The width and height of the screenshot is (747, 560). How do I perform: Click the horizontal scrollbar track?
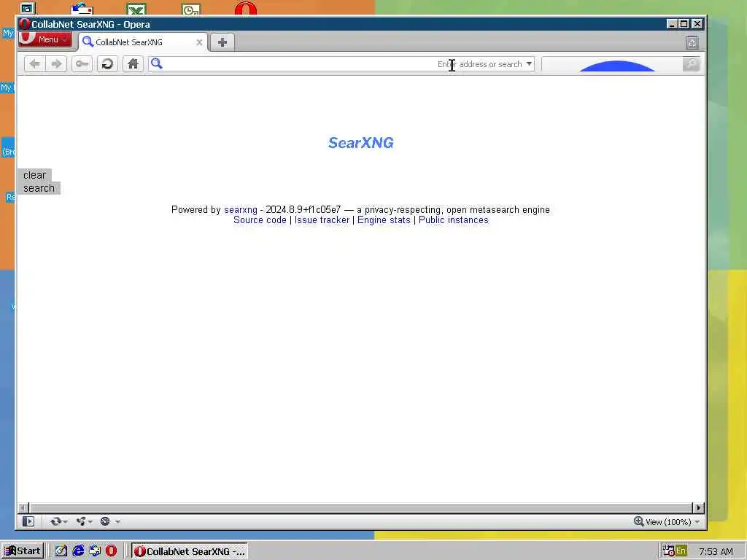tap(360, 507)
